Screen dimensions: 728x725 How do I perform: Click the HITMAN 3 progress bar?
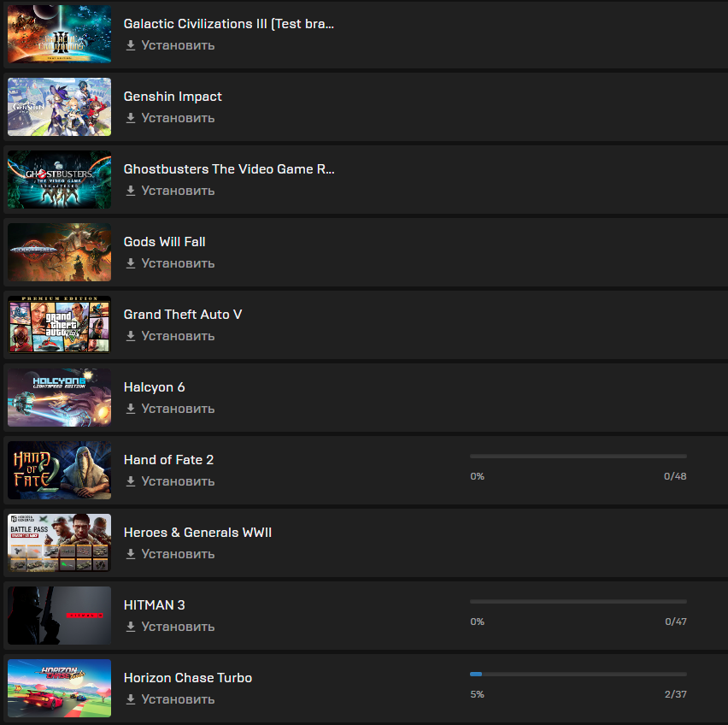click(x=578, y=601)
